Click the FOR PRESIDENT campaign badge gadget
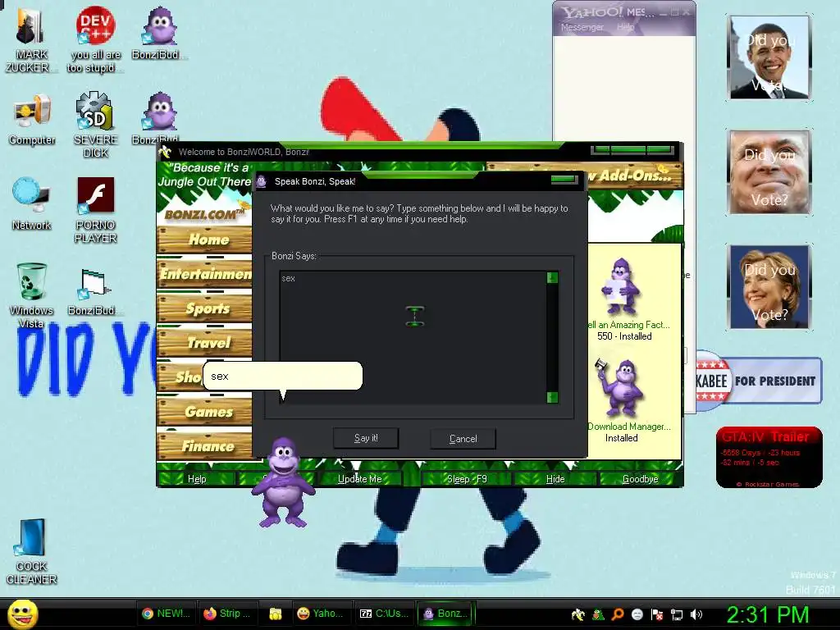 [758, 381]
